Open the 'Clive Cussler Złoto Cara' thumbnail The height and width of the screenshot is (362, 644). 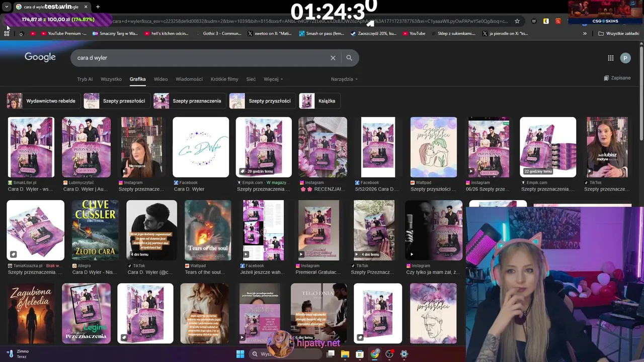tap(95, 230)
